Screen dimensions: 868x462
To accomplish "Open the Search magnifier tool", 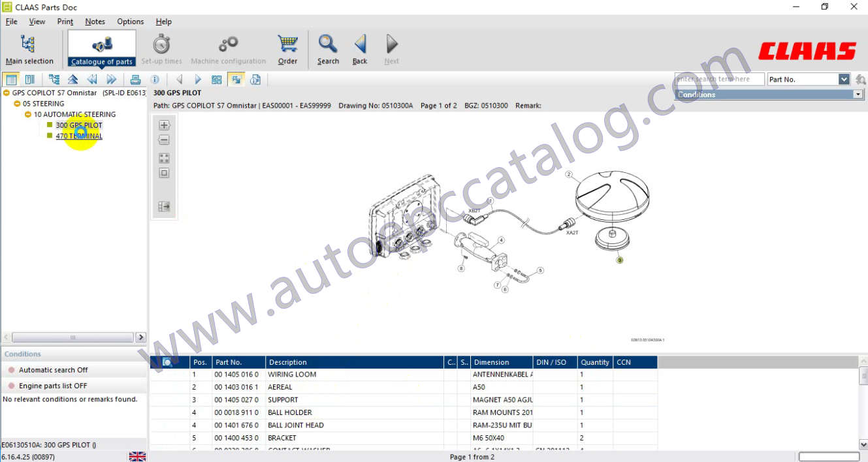I will click(x=328, y=50).
